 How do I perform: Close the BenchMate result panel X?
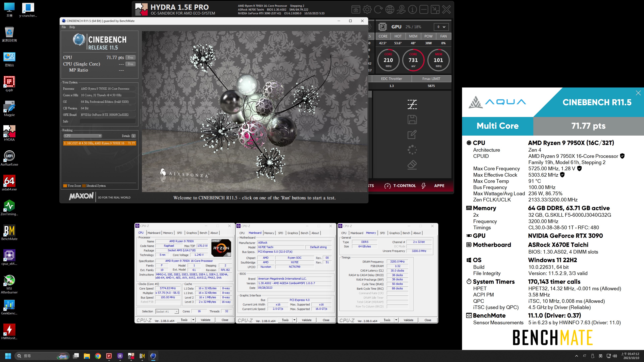point(638,93)
